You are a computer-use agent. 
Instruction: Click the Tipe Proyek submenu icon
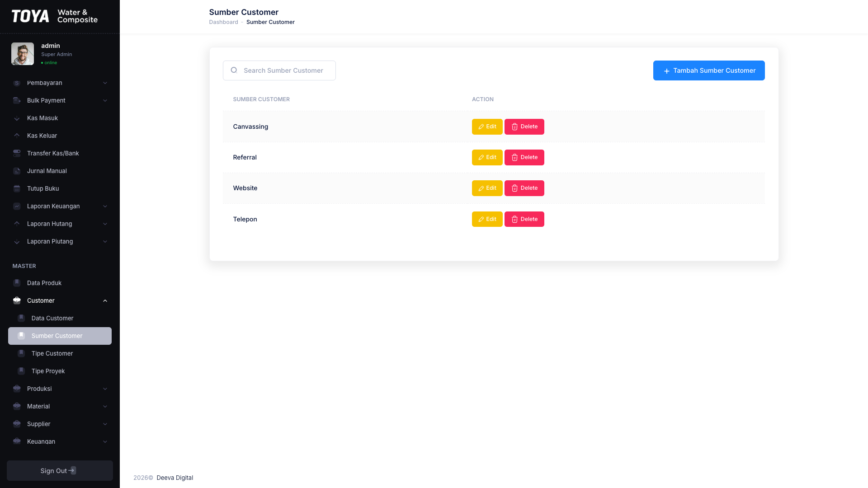[x=21, y=371]
